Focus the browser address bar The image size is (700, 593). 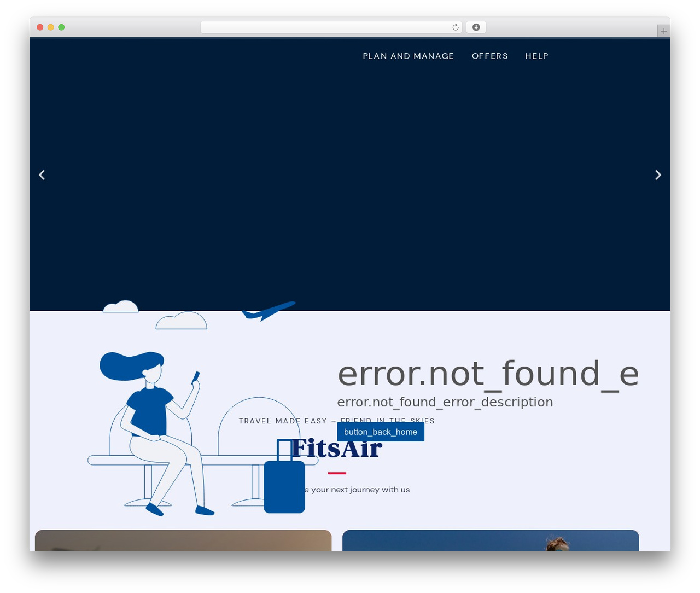coord(331,27)
